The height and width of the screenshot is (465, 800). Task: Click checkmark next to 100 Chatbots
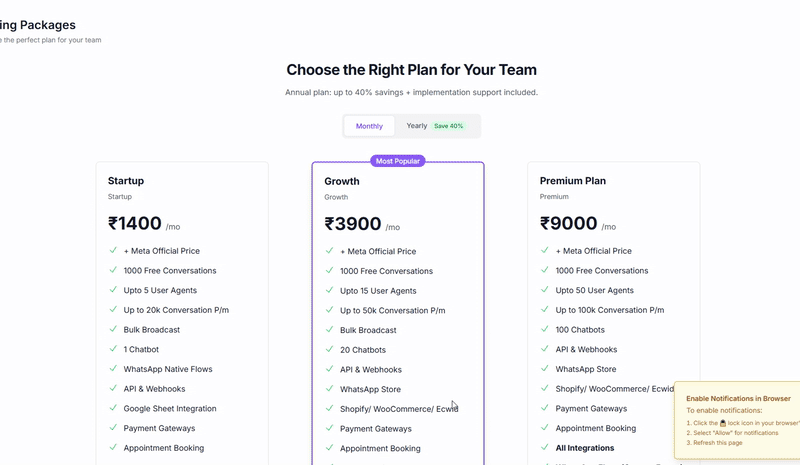pyautogui.click(x=545, y=329)
